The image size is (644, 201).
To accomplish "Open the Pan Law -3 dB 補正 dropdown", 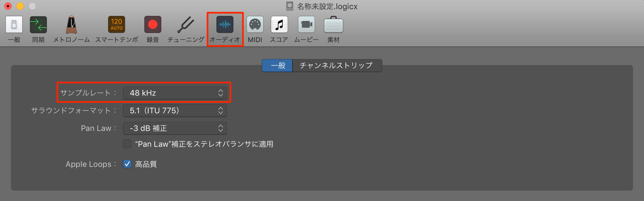I will click(175, 128).
